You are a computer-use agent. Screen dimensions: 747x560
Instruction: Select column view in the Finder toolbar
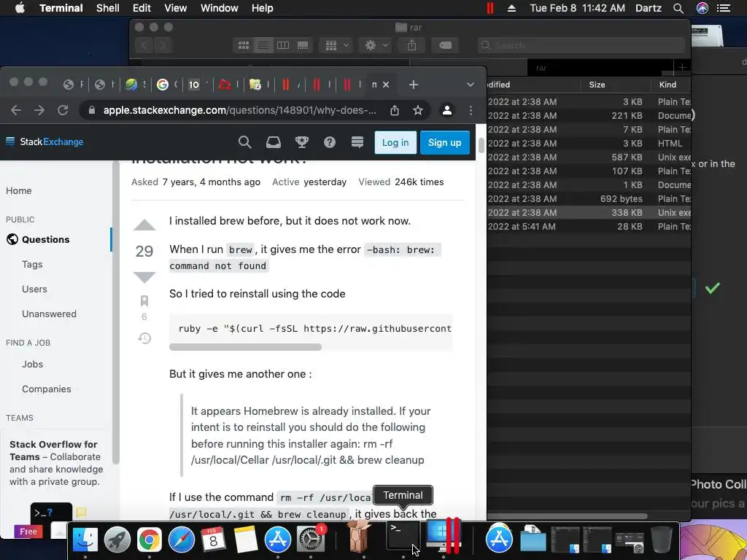pos(283,45)
